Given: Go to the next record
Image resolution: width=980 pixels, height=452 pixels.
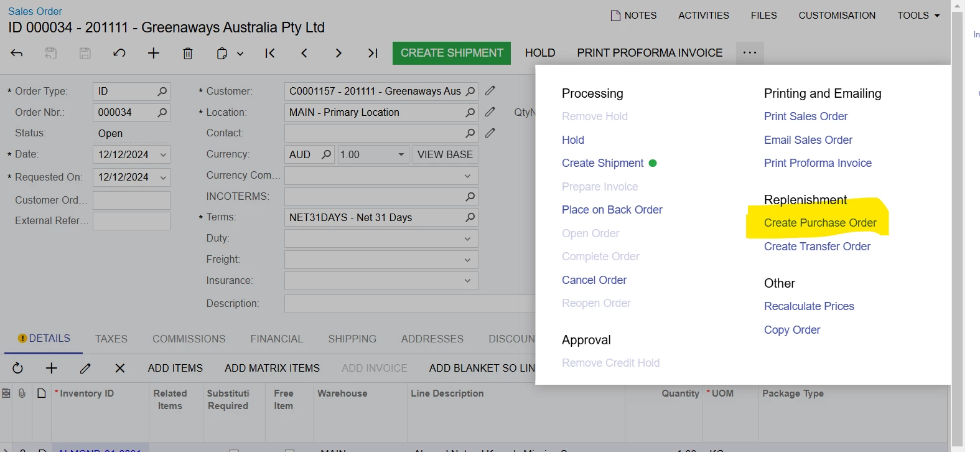Looking at the screenshot, I should click(x=338, y=54).
